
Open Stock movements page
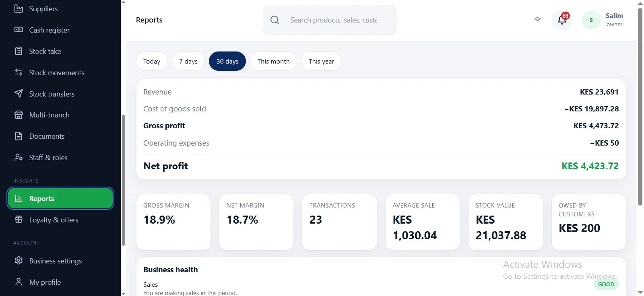(60, 72)
